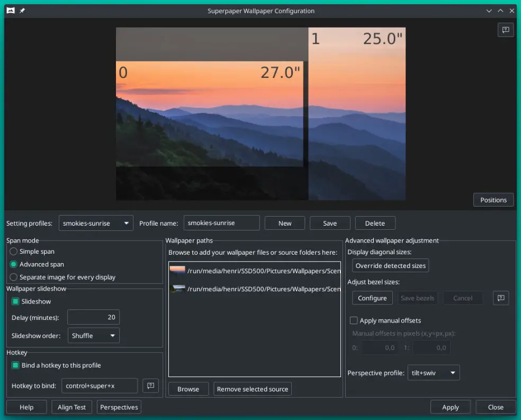Enable Apply manual offsets
Image resolution: width=521 pixels, height=420 pixels.
[353, 320]
